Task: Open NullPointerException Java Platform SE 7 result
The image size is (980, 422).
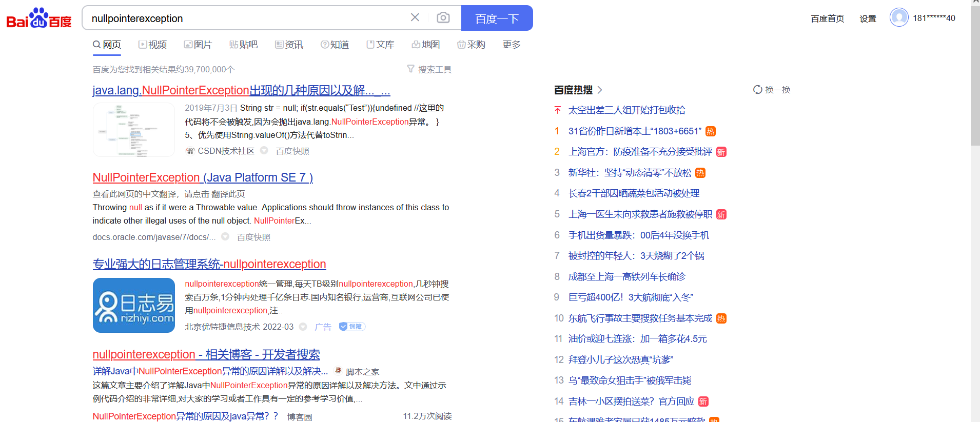Action: [x=203, y=177]
